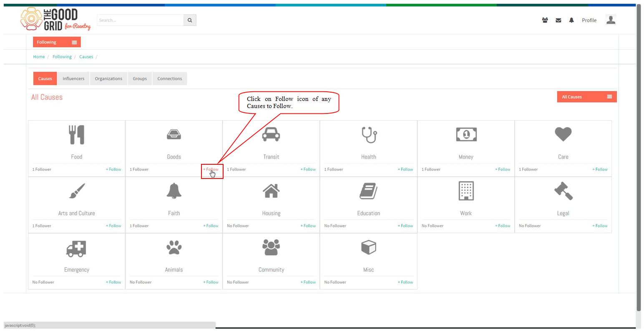Click the Care heart icon
The image size is (644, 332).
[x=563, y=134]
